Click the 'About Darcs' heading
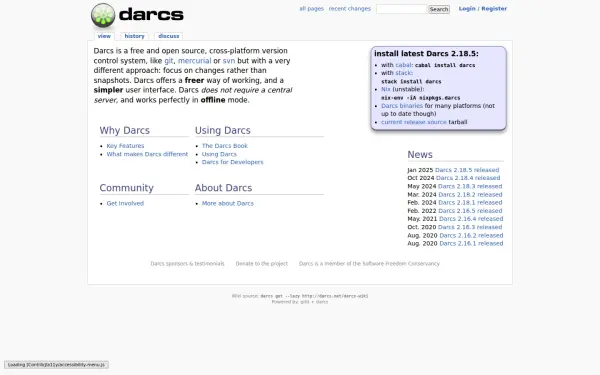Screen dimensions: 600x375 click(223, 188)
